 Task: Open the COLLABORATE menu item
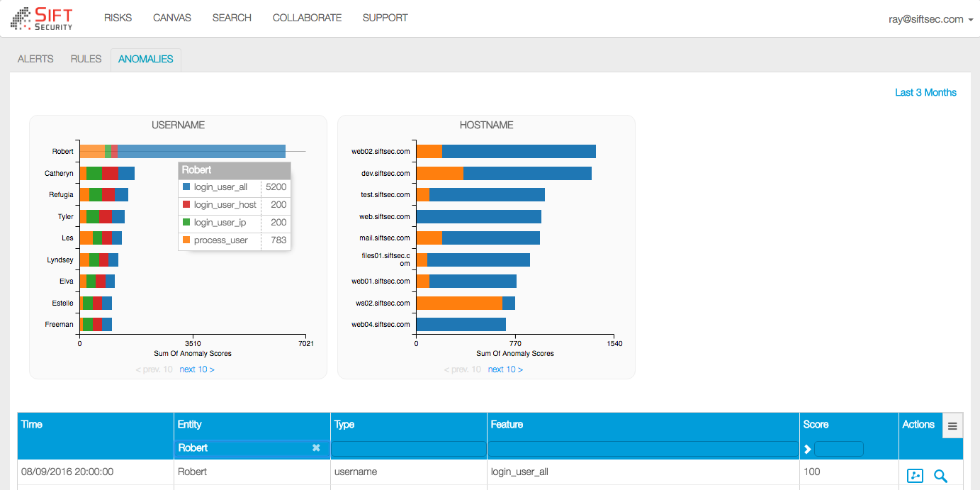point(307,18)
